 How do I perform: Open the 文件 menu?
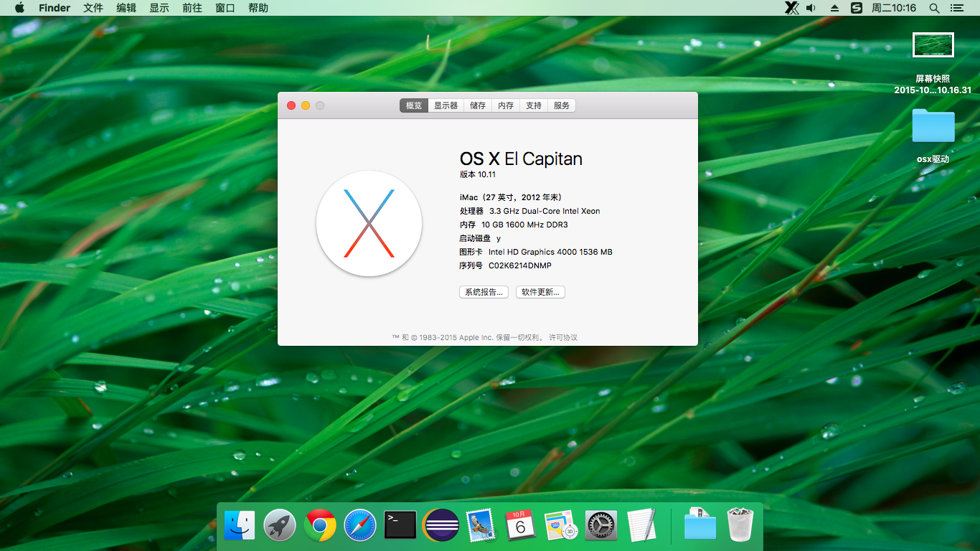tap(93, 8)
